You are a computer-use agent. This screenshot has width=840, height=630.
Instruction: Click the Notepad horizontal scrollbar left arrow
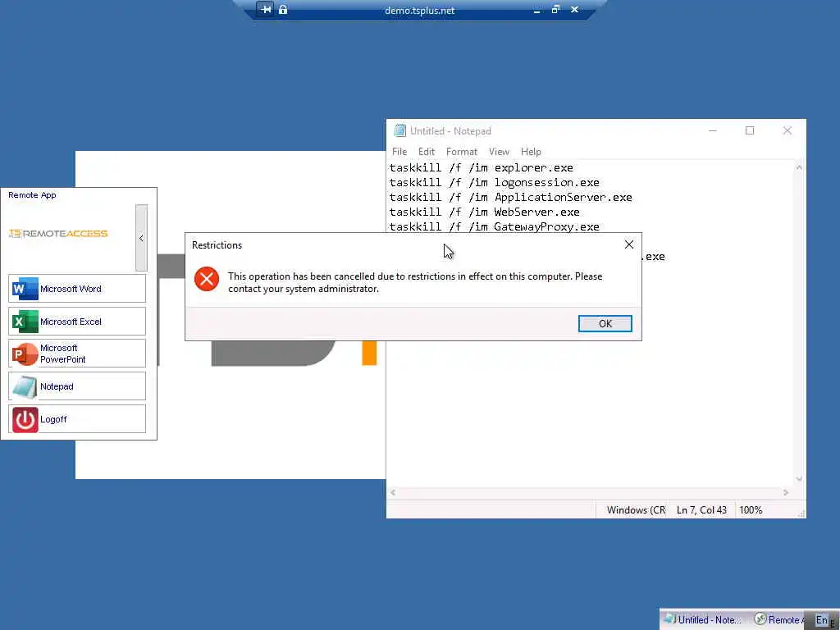pyautogui.click(x=393, y=492)
